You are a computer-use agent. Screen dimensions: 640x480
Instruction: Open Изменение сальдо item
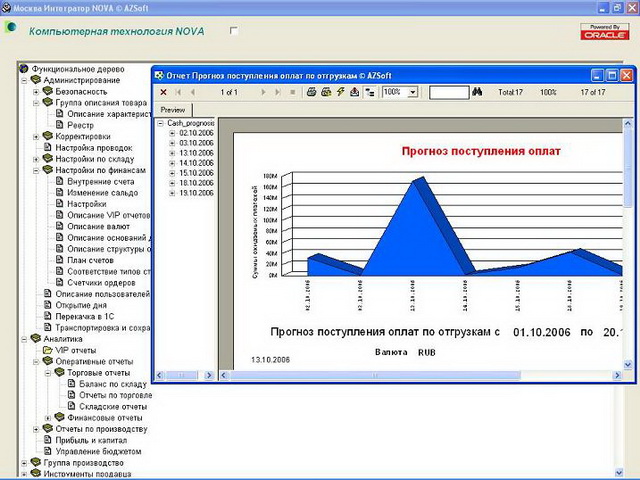pyautogui.click(x=102, y=193)
